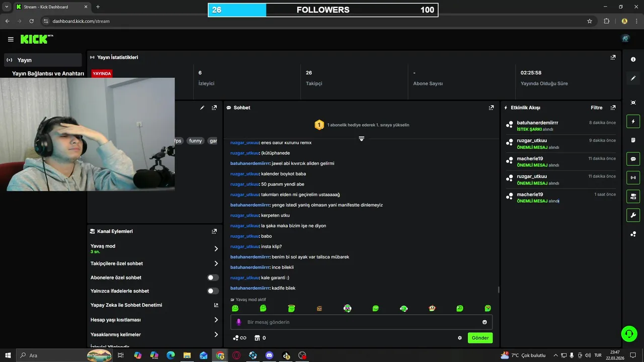Reload the dashboard page
The image size is (644, 362).
coord(31,21)
